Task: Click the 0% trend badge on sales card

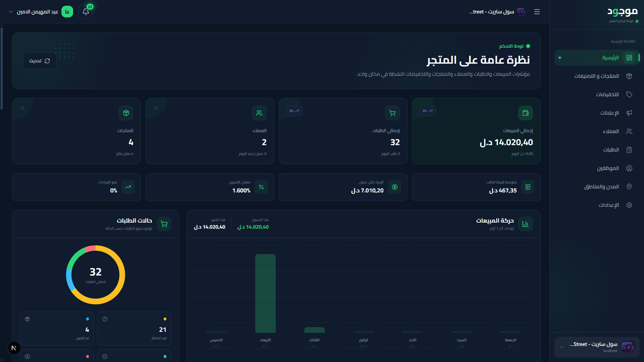Action: pos(428,111)
